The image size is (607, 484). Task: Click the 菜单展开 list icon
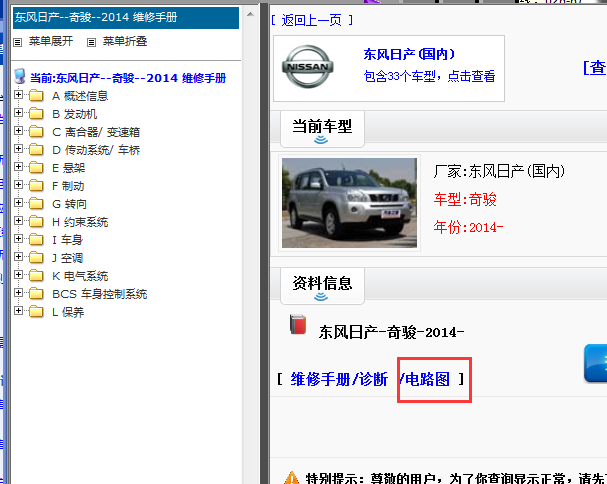pyautogui.click(x=18, y=42)
